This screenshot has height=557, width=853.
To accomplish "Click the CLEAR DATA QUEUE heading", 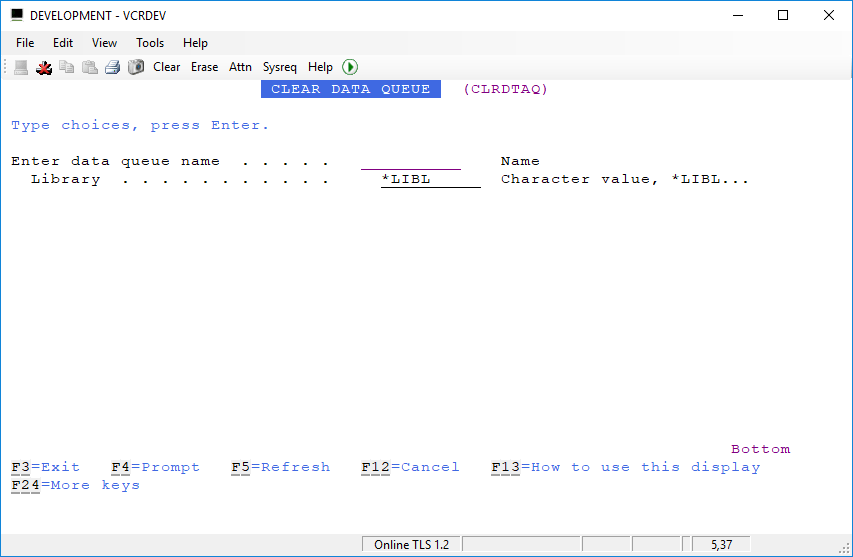I will point(351,89).
